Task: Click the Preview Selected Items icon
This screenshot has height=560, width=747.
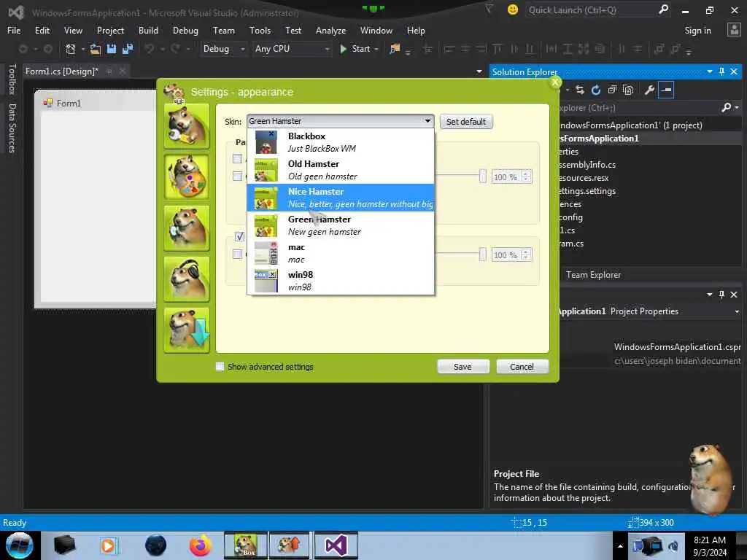Action: (x=666, y=90)
